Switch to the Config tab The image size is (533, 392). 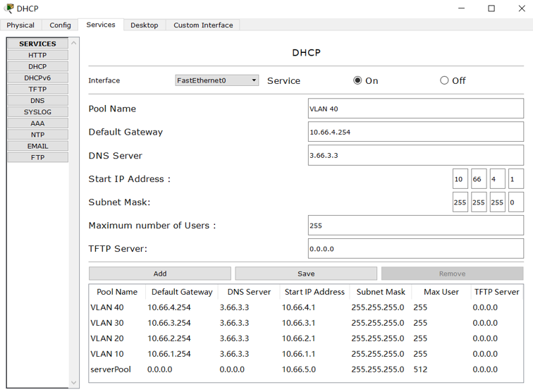pos(60,25)
